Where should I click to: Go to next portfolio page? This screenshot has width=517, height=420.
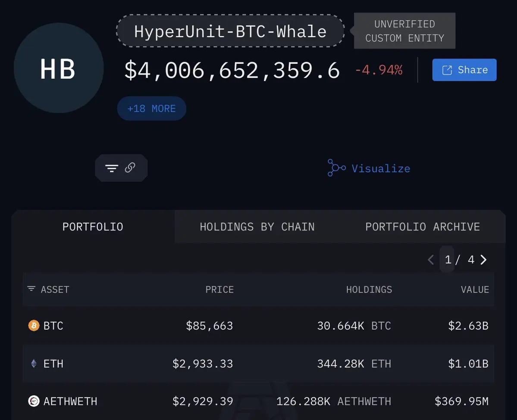(484, 260)
